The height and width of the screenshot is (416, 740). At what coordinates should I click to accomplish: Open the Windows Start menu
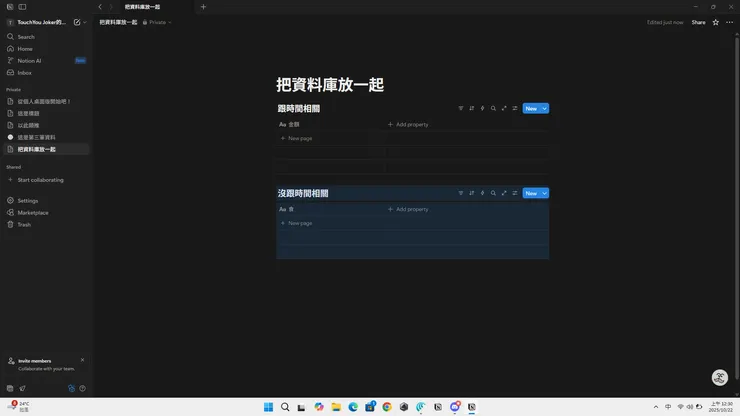coord(268,407)
